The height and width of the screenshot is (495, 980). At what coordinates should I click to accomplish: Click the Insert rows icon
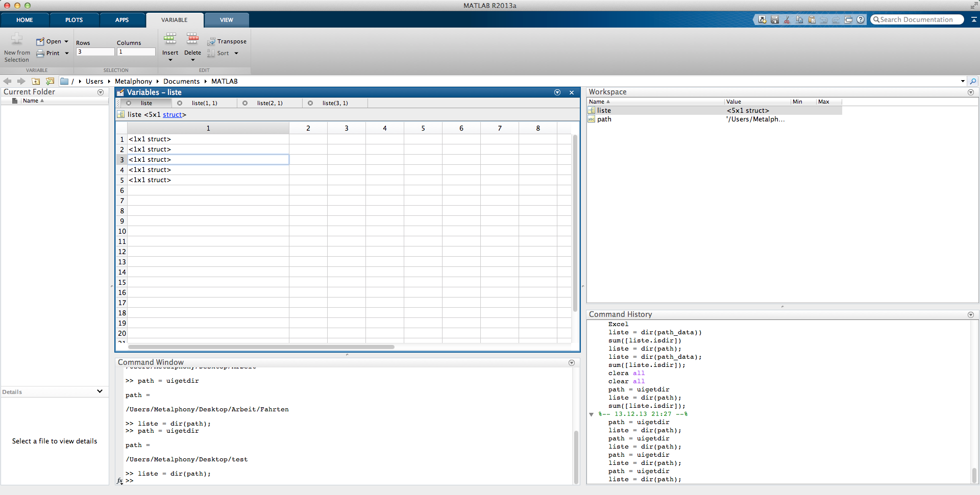click(x=170, y=39)
